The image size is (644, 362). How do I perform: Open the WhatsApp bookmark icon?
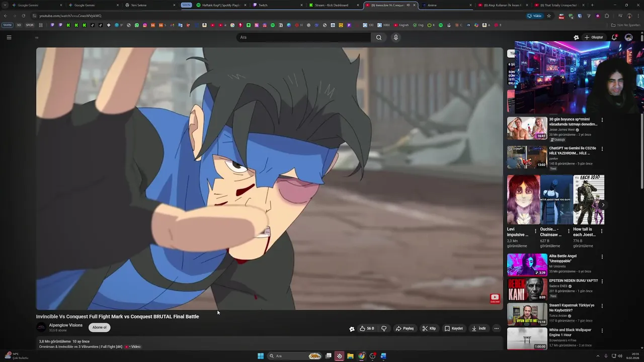[136, 25]
